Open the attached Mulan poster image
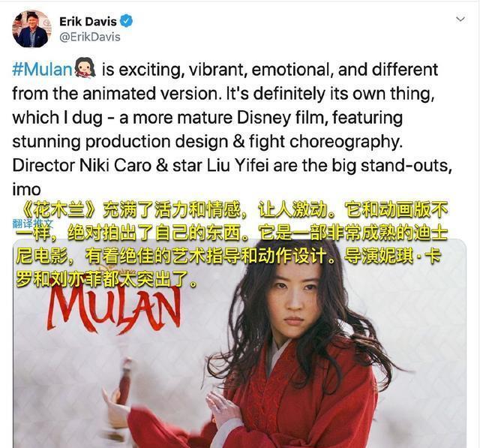The image size is (480, 448). [x=240, y=343]
